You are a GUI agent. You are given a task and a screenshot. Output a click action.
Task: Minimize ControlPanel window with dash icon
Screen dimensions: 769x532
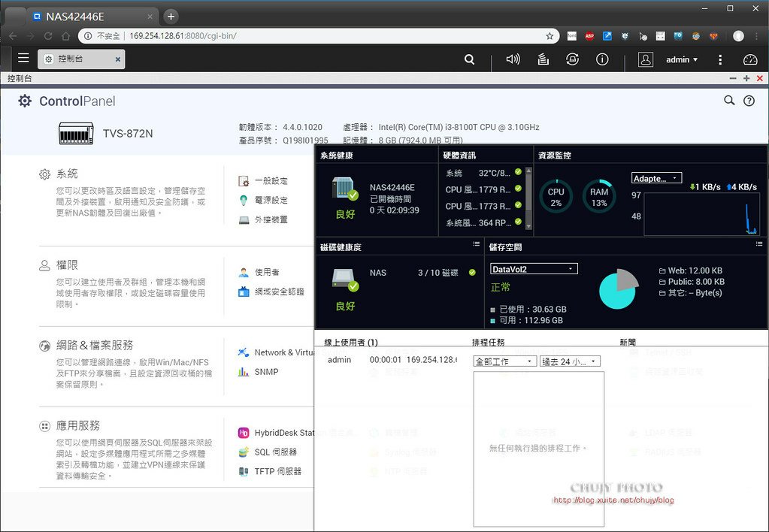pyautogui.click(x=733, y=78)
